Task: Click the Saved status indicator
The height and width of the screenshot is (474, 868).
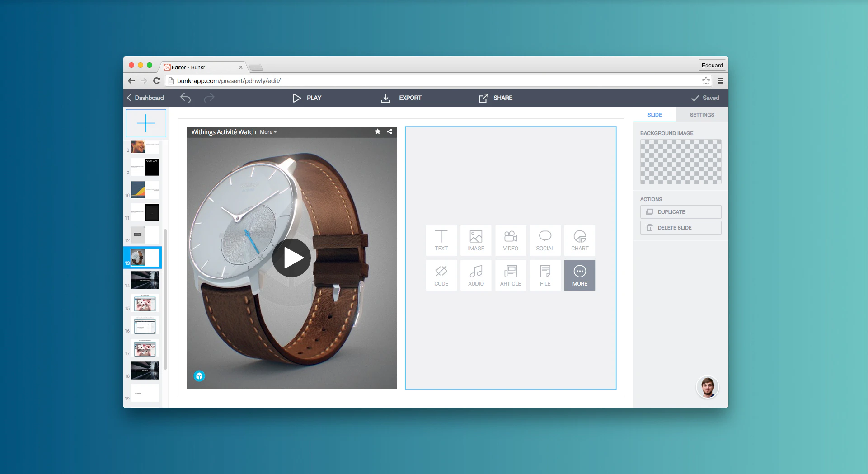Action: pos(705,98)
